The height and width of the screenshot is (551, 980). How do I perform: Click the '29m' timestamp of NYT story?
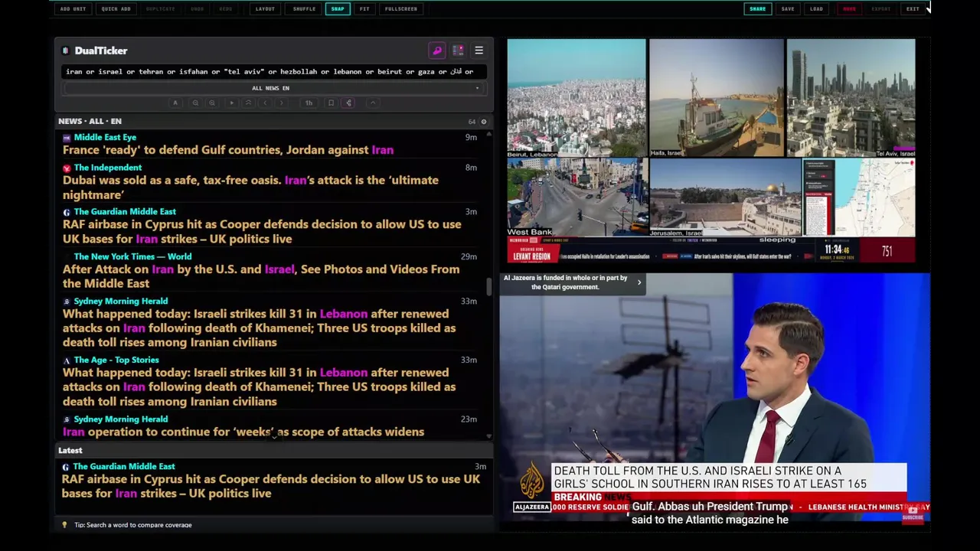click(469, 256)
